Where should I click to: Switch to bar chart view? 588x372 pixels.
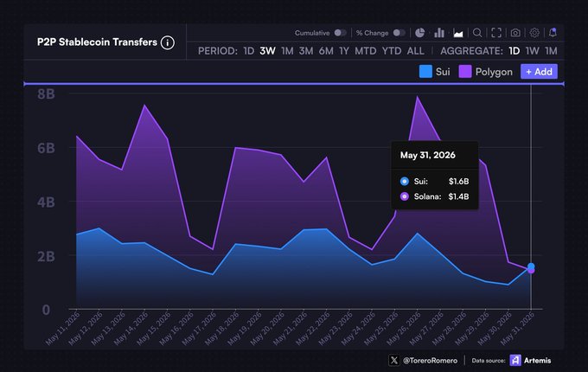[439, 33]
